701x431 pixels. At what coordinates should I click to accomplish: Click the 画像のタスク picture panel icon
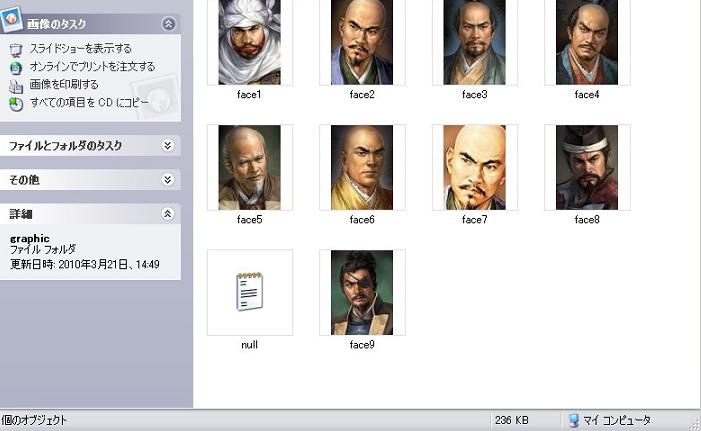click(x=11, y=19)
